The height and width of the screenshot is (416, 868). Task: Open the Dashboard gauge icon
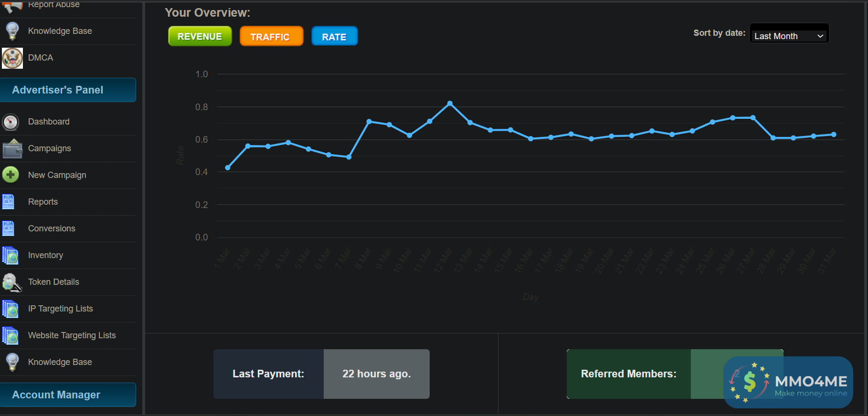[x=11, y=122]
